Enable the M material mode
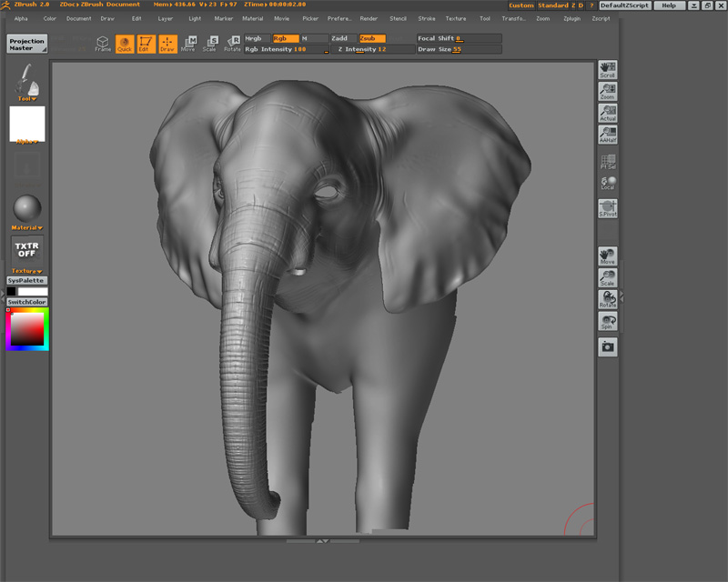The image size is (728, 582). pos(314,38)
